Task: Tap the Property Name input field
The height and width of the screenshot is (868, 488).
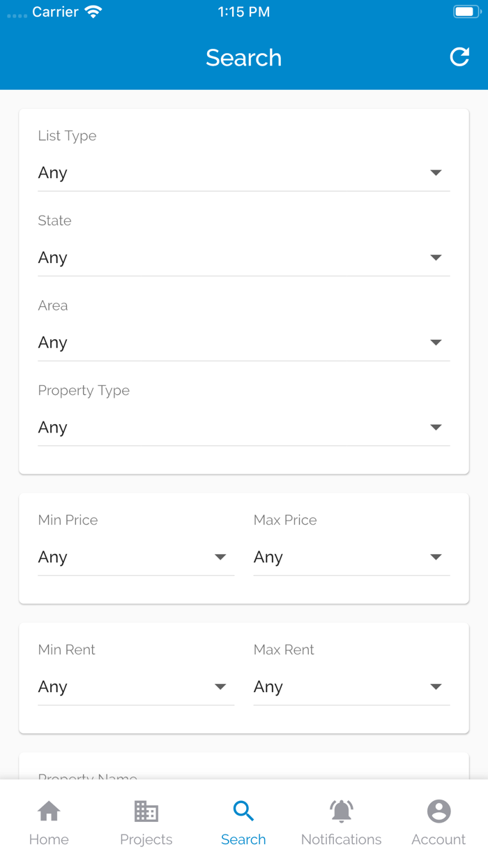Action: 243,777
